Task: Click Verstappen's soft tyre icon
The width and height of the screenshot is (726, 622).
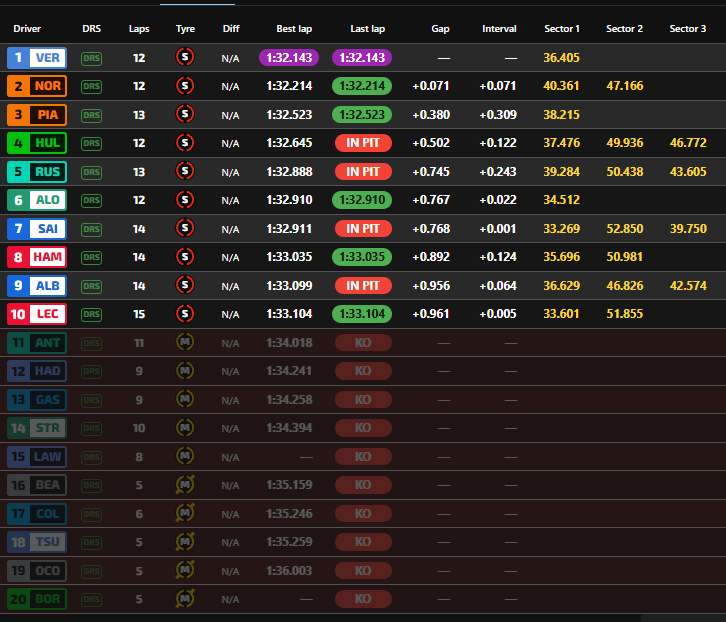Action: [185, 58]
